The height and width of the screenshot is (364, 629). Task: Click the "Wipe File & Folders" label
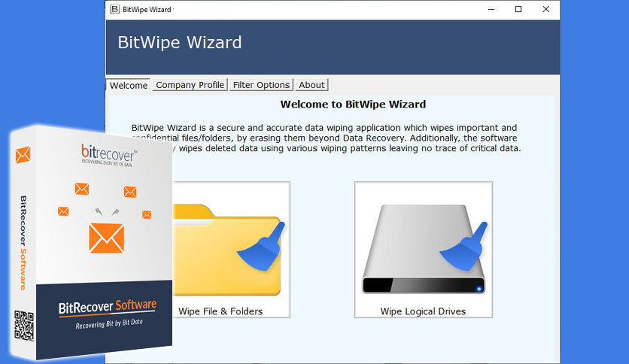tap(220, 311)
